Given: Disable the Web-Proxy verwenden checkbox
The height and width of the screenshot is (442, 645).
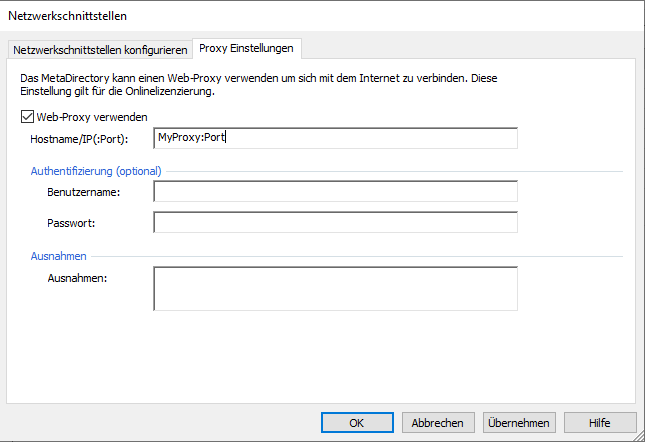Looking at the screenshot, I should pyautogui.click(x=27, y=117).
